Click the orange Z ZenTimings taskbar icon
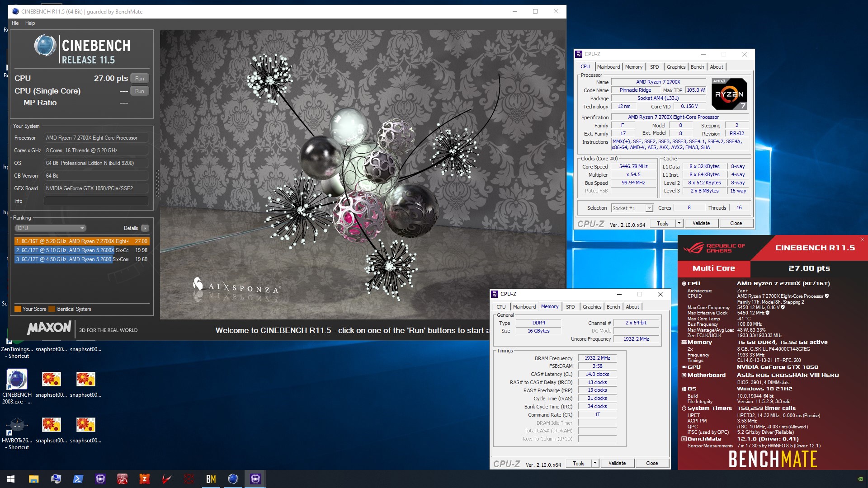 [x=144, y=479]
